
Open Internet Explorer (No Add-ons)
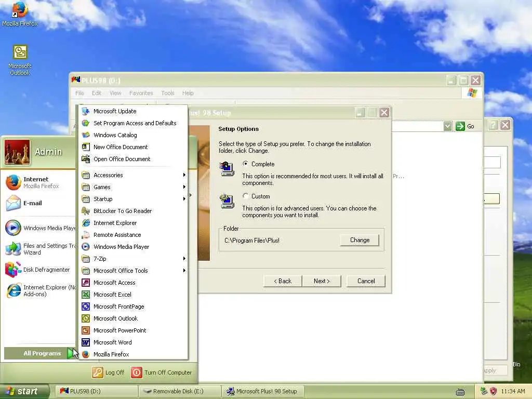(39, 291)
